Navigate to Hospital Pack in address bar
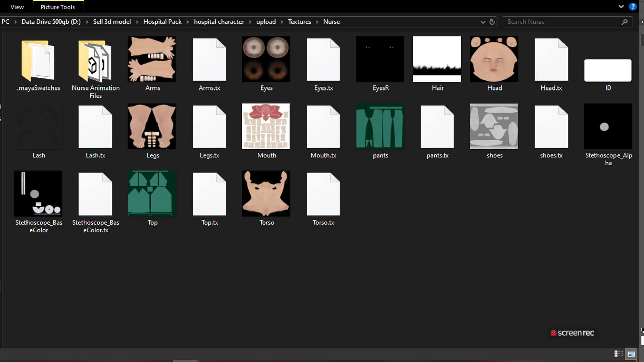The image size is (644, 362). tap(162, 22)
